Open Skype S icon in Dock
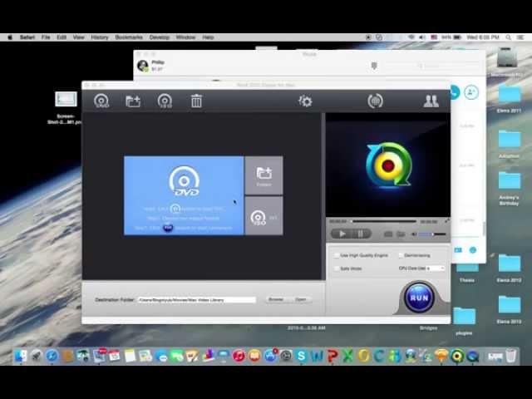Image resolution: width=532 pixels, height=399 pixels. 301,356
